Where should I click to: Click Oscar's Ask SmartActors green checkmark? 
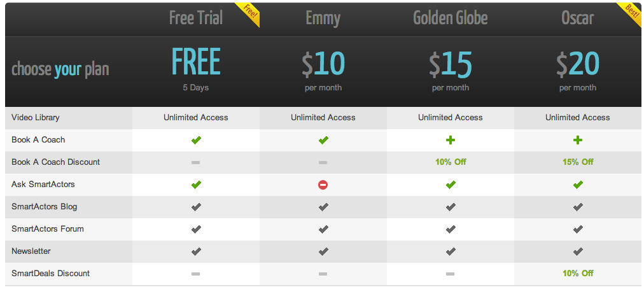tap(578, 185)
